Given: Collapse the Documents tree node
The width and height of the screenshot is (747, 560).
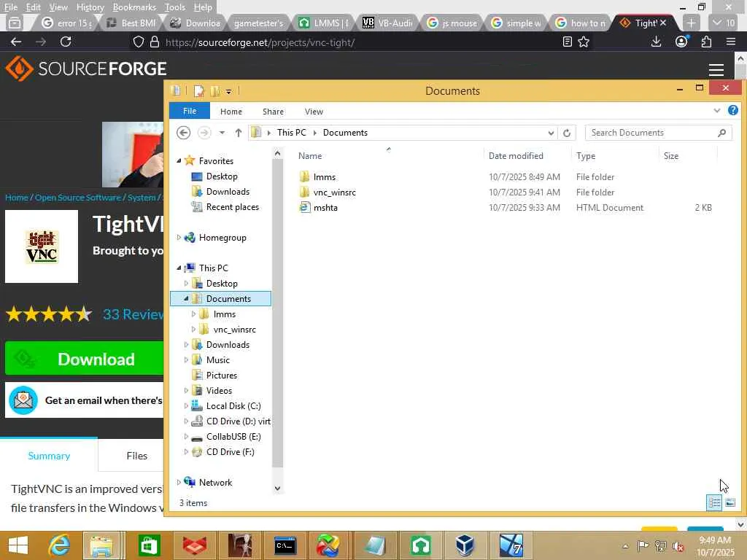Looking at the screenshot, I should (x=186, y=298).
